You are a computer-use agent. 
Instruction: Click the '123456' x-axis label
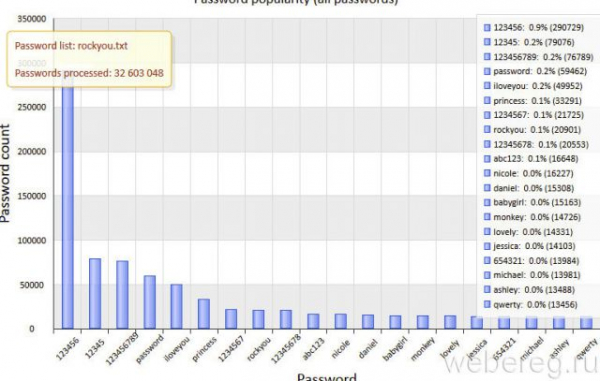(68, 348)
